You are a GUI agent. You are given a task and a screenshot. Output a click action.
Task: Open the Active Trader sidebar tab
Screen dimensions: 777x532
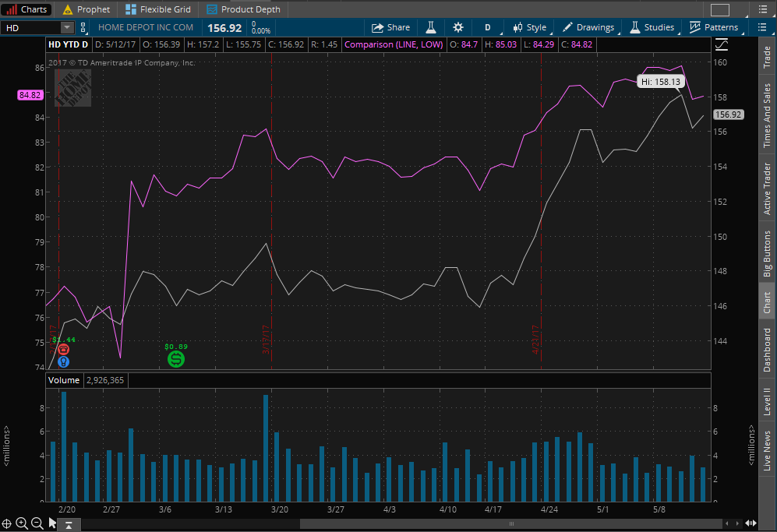767,188
